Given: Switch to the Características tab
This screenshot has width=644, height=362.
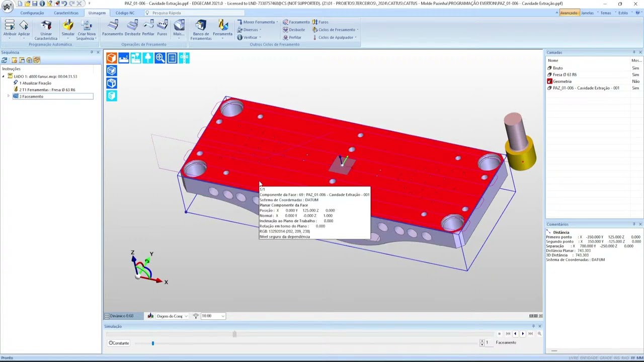Looking at the screenshot, I should (x=66, y=13).
